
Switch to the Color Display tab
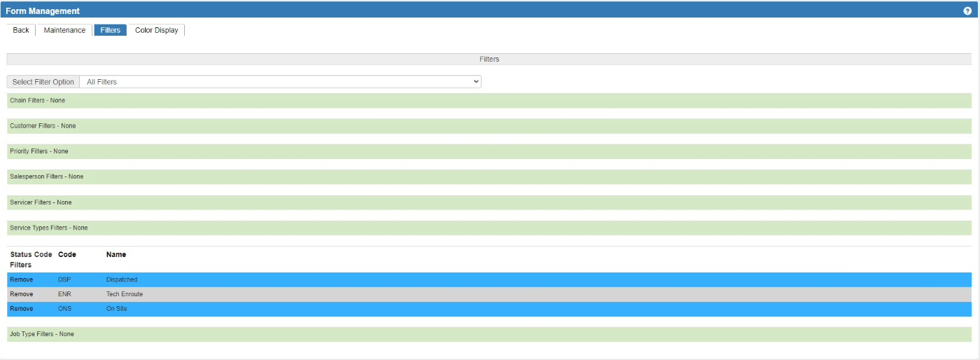pyautogui.click(x=156, y=30)
